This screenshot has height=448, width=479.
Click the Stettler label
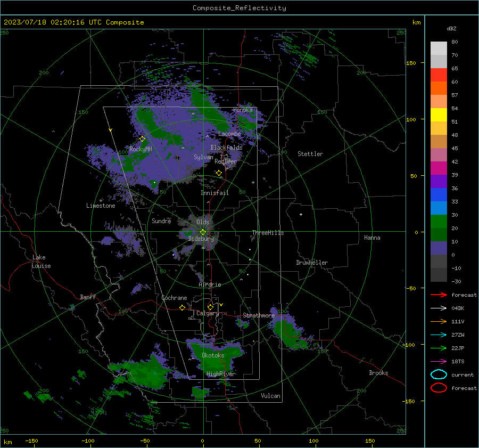coord(310,154)
